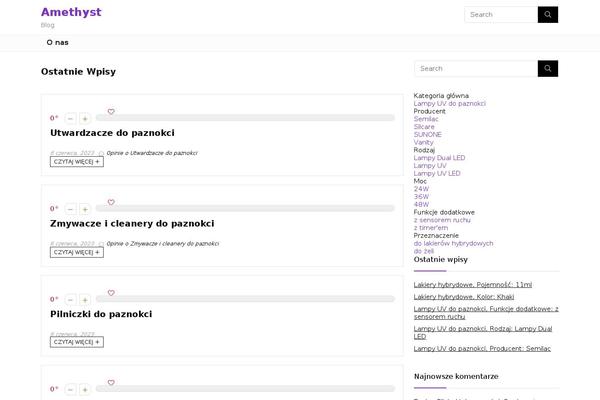Click the minus vote on Pilniczki do paznokci
Viewport: 600px width, 400px height.
(70, 300)
